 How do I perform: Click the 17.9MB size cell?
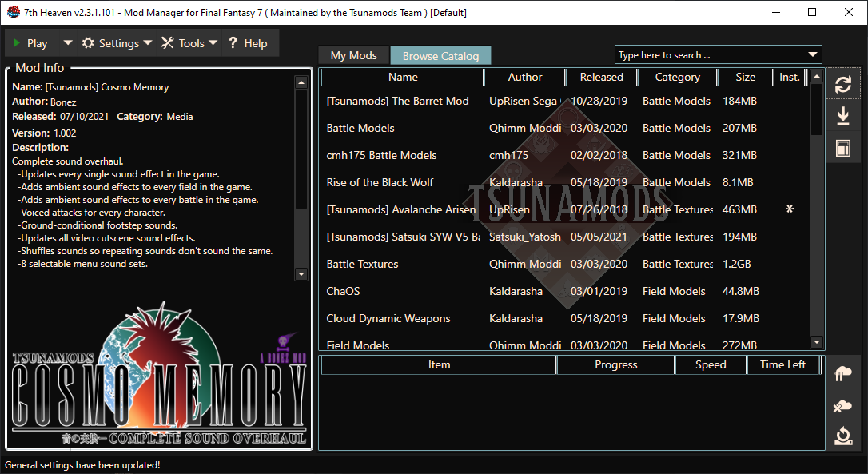tap(741, 318)
